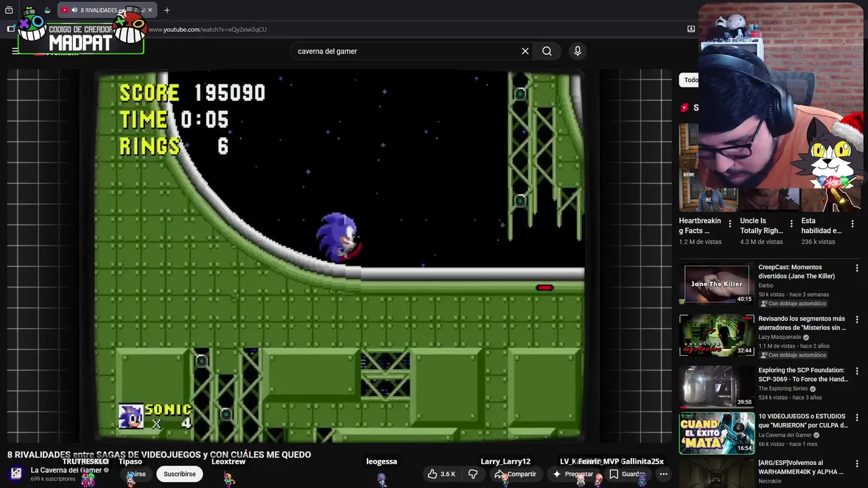Image resolution: width=868 pixels, height=488 pixels.
Task: Open the Jane The Killer video thumbnail
Action: coord(717,283)
